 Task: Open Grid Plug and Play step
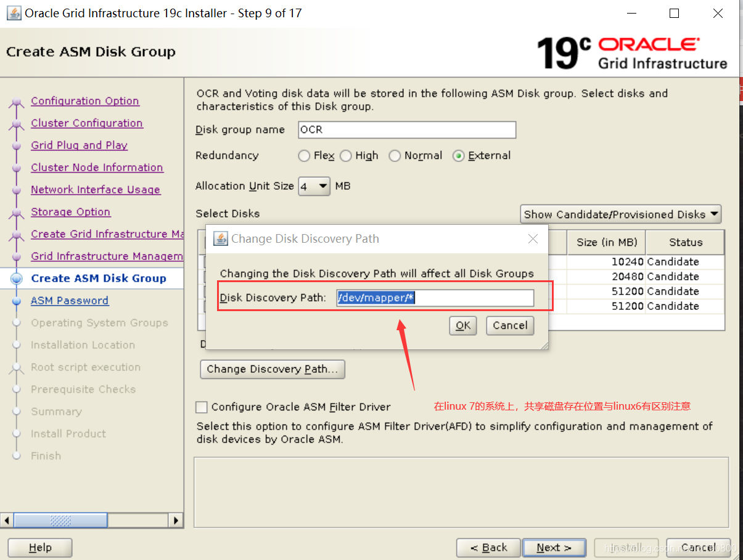click(80, 145)
